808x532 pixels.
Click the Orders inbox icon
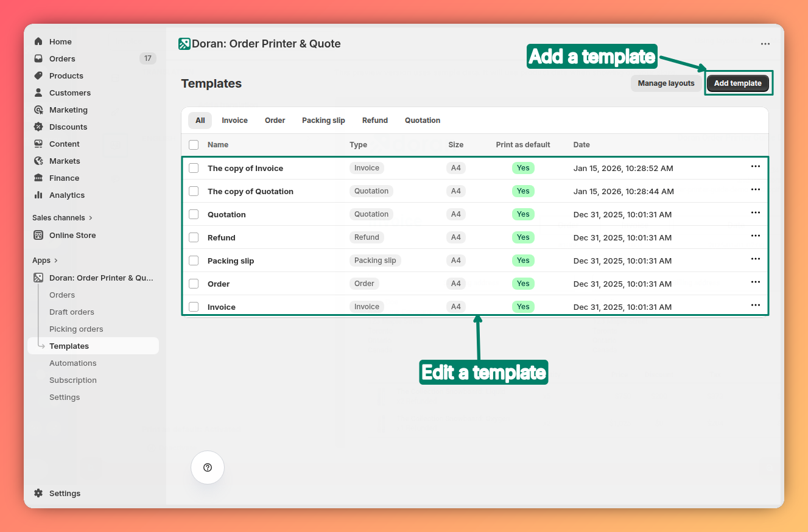[38, 58]
